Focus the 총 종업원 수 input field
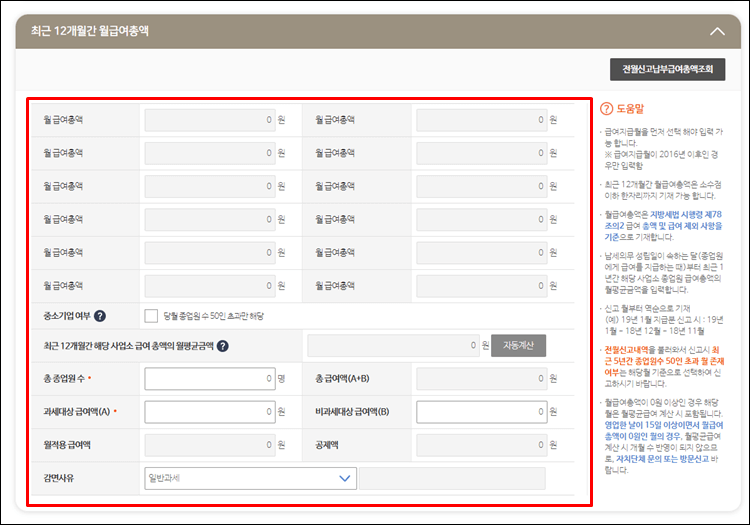The width and height of the screenshot is (750, 525). [210, 379]
